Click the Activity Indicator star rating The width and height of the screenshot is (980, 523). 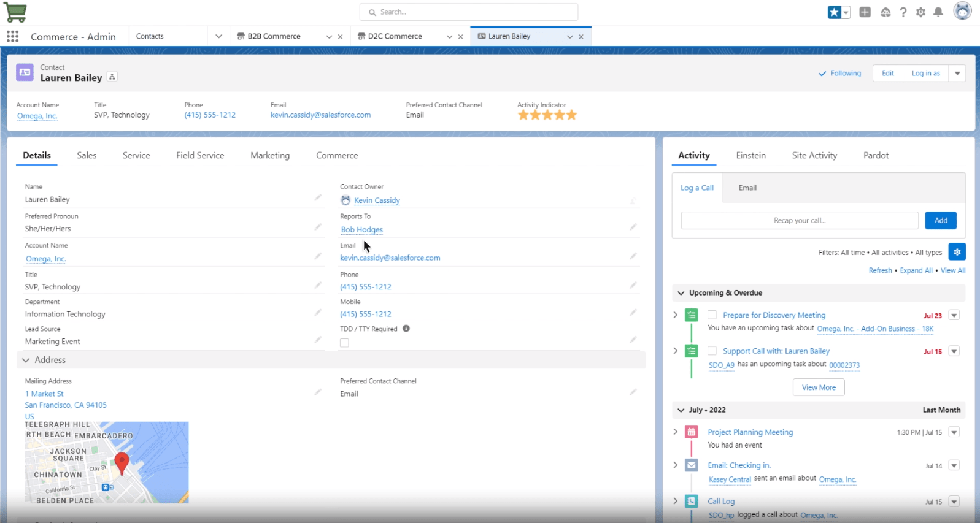pos(547,115)
